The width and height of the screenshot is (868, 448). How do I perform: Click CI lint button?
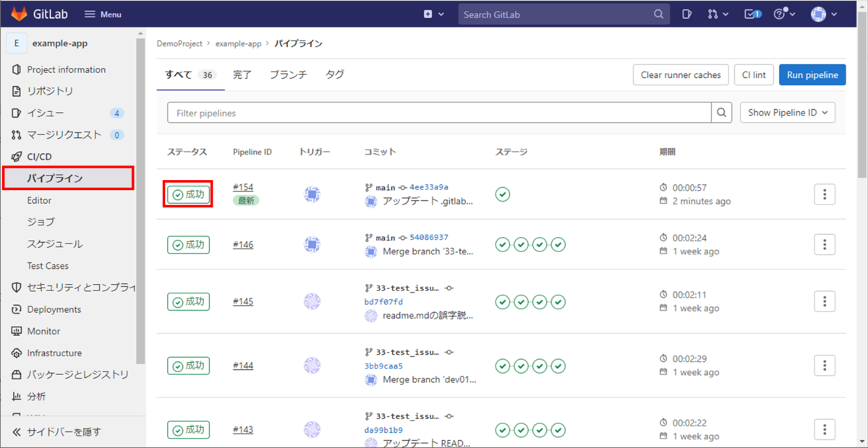[x=754, y=75]
